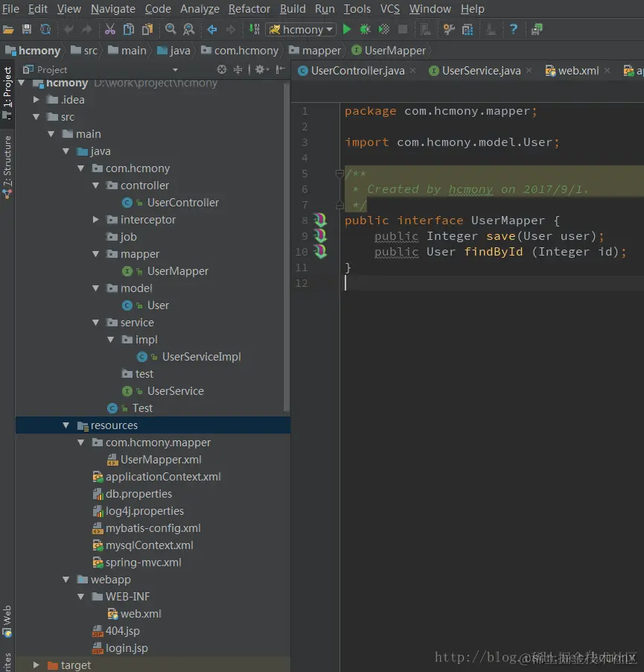
Task: Collapse the WEB-INF folder
Action: click(x=81, y=596)
